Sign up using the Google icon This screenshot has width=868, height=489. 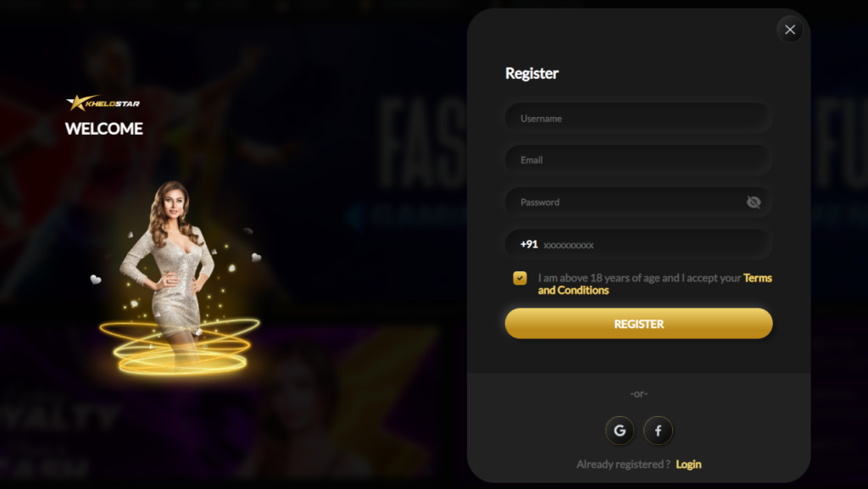coord(620,431)
